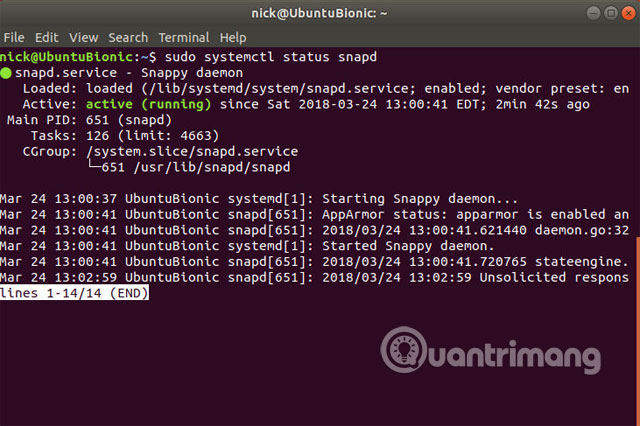The width and height of the screenshot is (640, 426).
Task: Click the prompt 'nick@UbuntuBionic:~$'
Action: pos(78,57)
